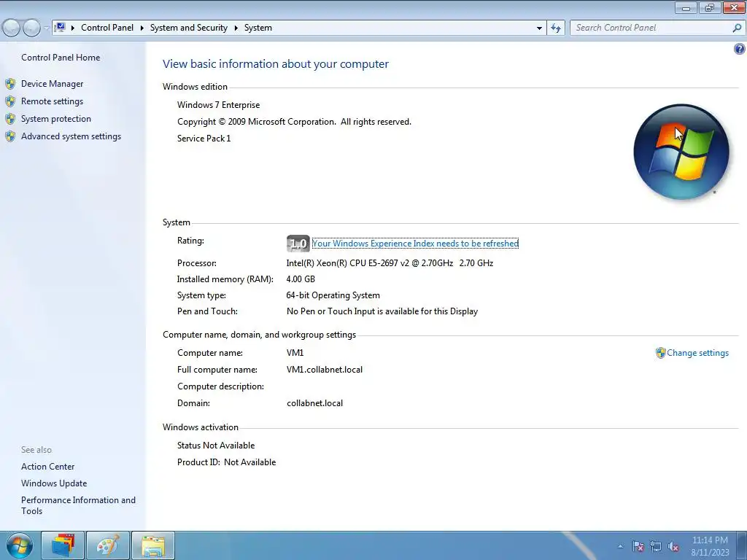Click Control Panel in the breadcrumb

point(107,28)
